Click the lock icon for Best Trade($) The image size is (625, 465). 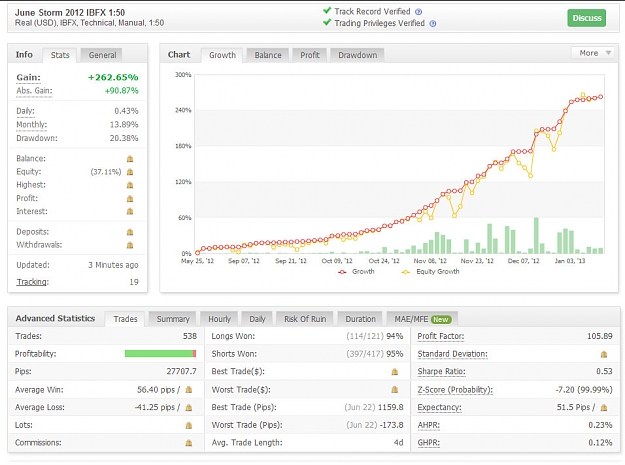pos(395,372)
